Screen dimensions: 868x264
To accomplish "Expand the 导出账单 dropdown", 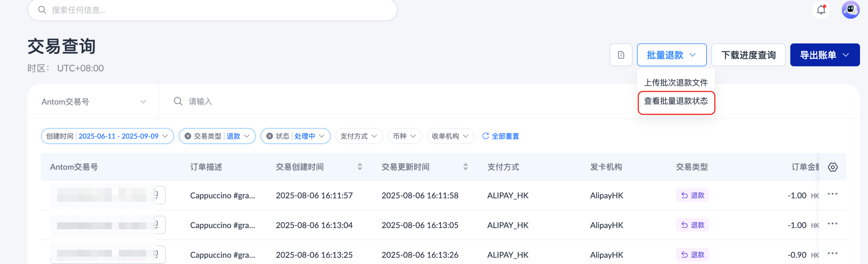I will tap(825, 55).
